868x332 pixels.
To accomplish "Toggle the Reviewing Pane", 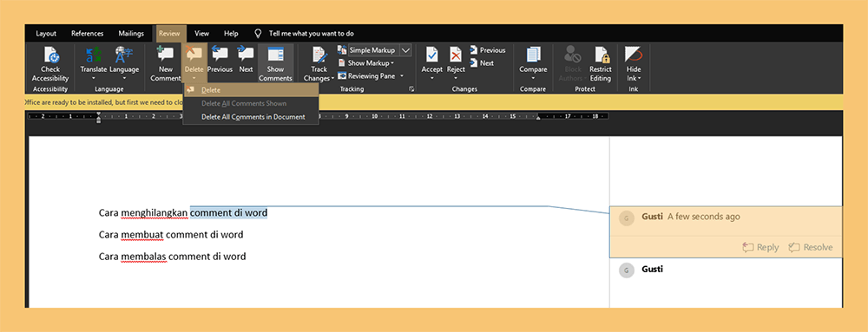I will pyautogui.click(x=371, y=75).
